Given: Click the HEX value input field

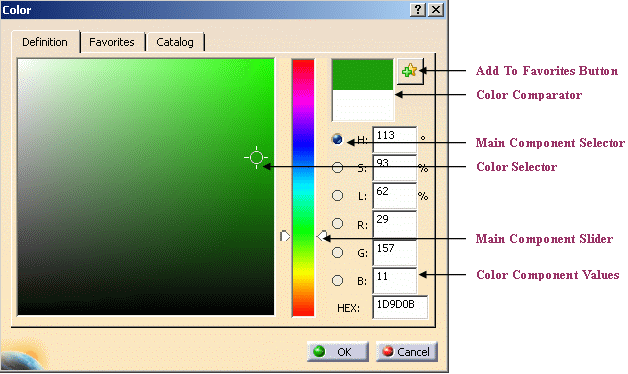Looking at the screenshot, I should tap(400, 307).
